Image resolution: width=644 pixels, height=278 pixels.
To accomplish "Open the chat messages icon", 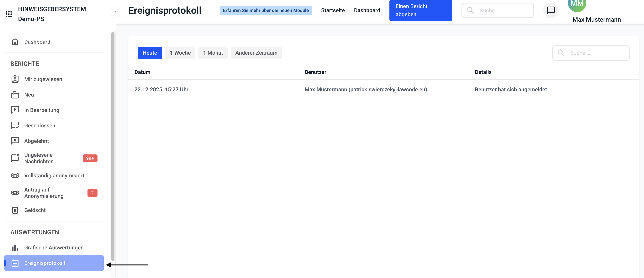I will pyautogui.click(x=551, y=10).
